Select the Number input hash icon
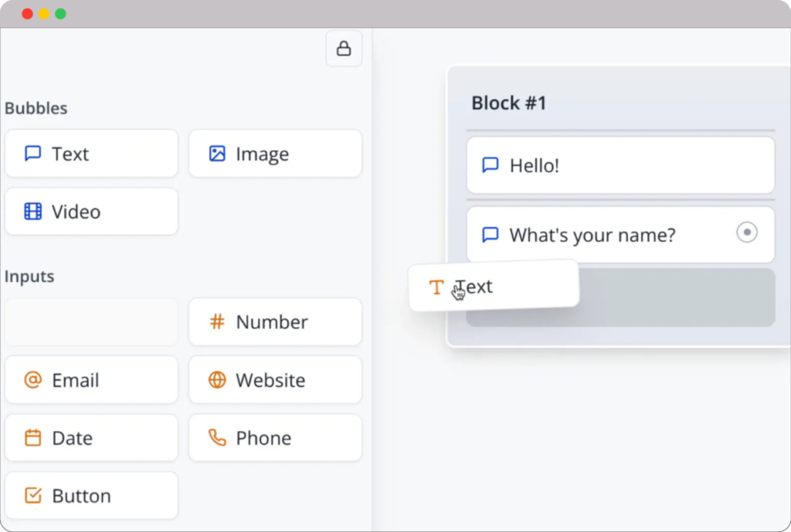Screen dimensions: 791x532 point(217,322)
